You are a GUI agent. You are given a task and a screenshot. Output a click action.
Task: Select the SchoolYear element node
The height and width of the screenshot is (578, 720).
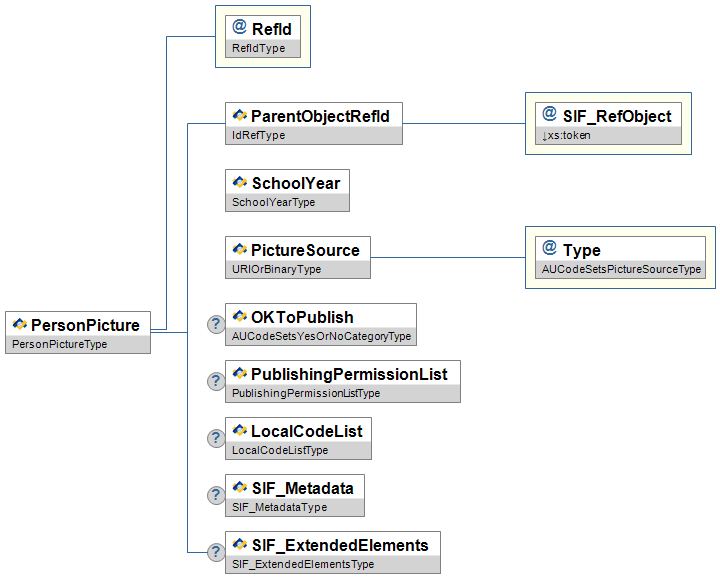295,183
